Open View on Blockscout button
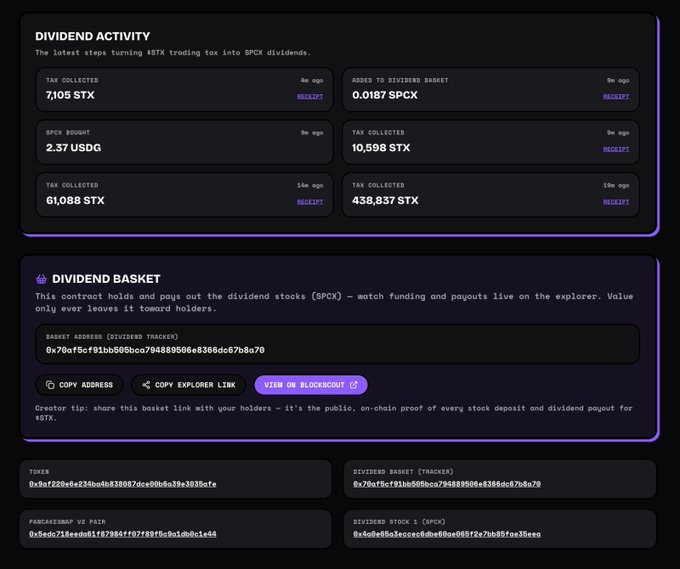Screen dimensions: 680x569 [311, 385]
